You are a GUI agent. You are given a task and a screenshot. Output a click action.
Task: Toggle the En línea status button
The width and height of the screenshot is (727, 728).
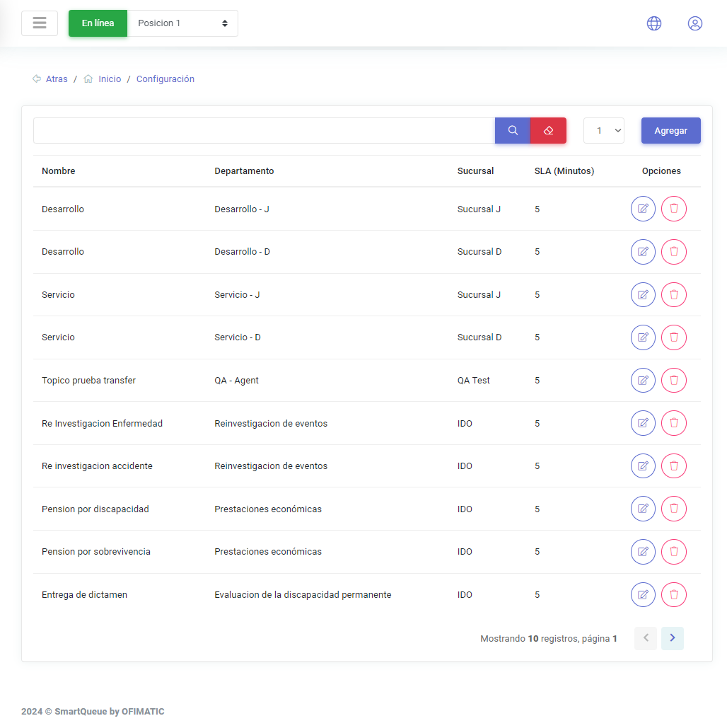(98, 23)
